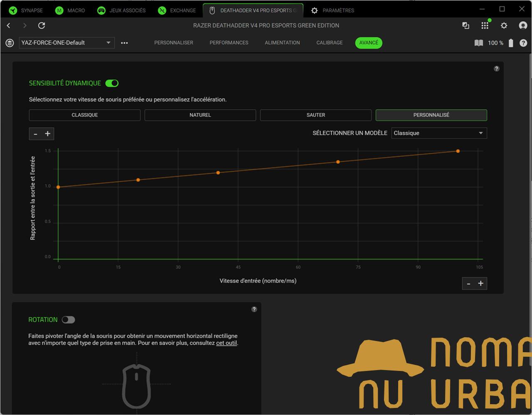
Task: Select the Classique sensitivity preset button
Action: 85,115
